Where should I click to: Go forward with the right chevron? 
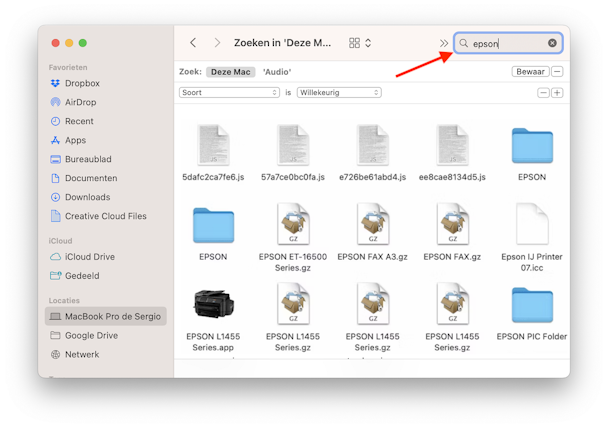coord(217,43)
